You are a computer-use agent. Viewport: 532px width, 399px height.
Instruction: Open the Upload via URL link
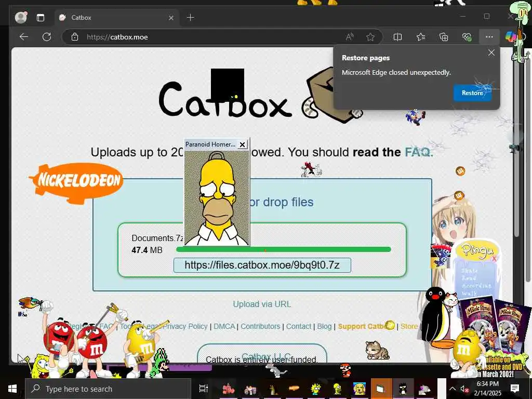pyautogui.click(x=262, y=304)
